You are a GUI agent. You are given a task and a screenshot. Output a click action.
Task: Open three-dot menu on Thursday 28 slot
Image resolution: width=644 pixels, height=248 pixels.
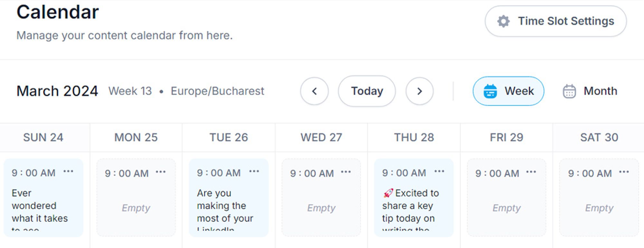coord(439,171)
